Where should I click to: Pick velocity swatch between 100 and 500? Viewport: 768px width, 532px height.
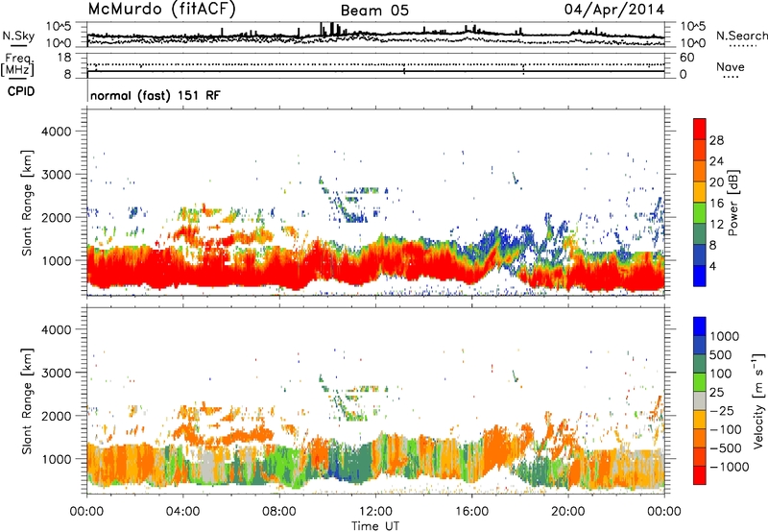pos(700,364)
